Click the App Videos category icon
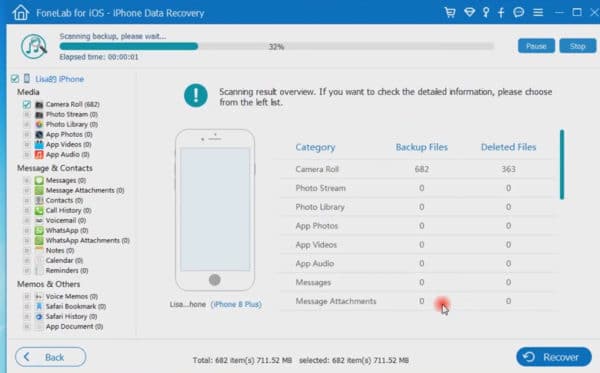 point(39,144)
